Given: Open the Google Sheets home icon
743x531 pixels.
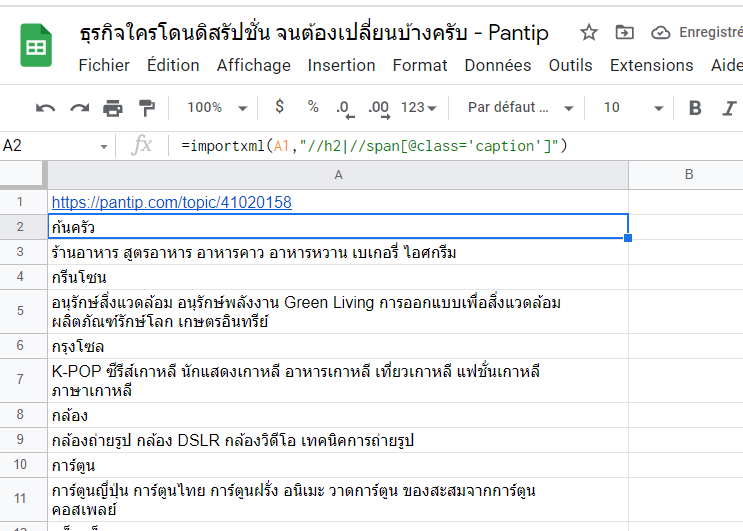Looking at the screenshot, I should pyautogui.click(x=36, y=45).
